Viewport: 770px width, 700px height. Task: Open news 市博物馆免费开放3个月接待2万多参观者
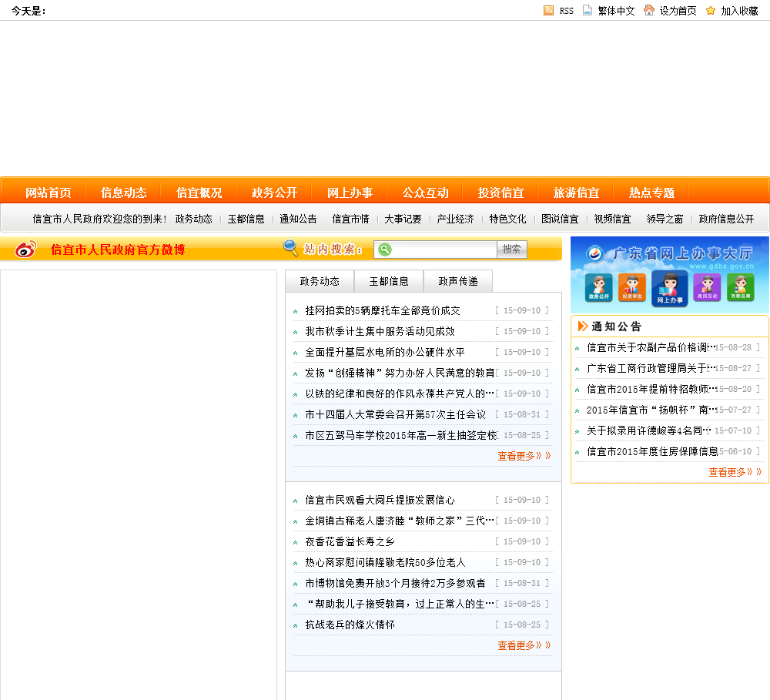395,583
